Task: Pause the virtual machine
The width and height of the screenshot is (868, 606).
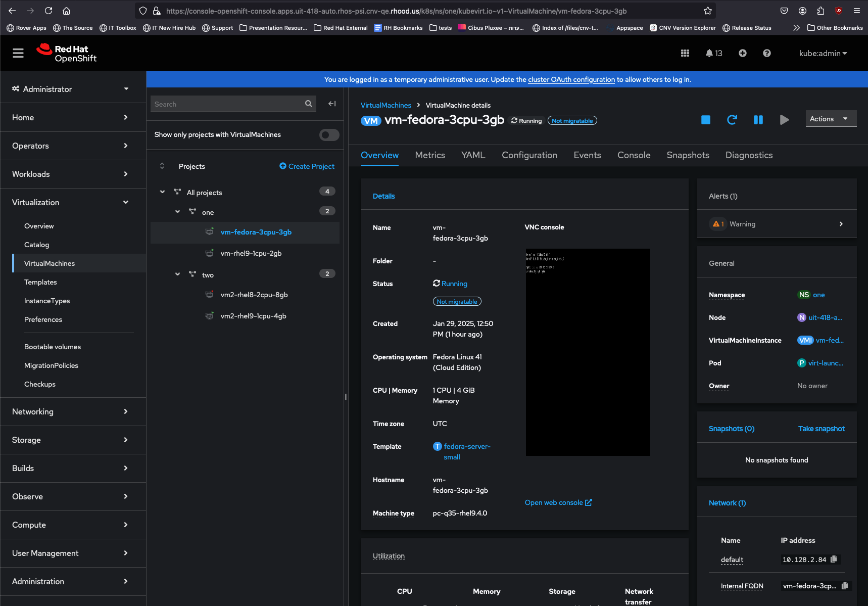Action: 758,120
